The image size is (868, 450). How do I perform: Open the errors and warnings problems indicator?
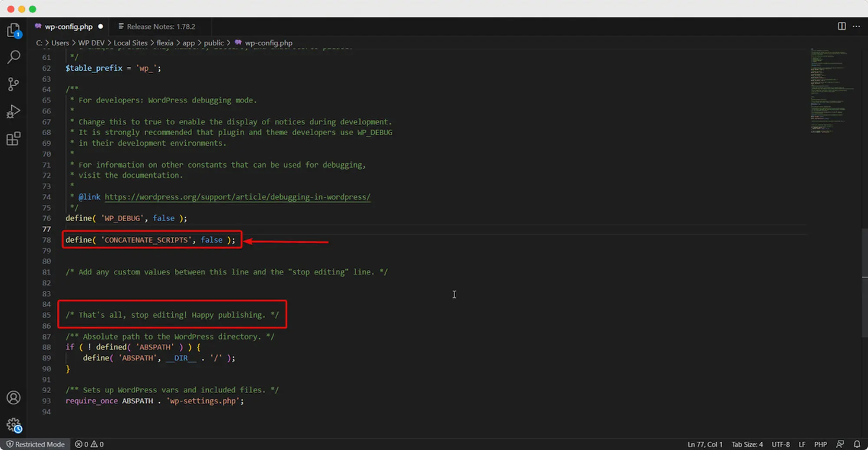[x=89, y=444]
